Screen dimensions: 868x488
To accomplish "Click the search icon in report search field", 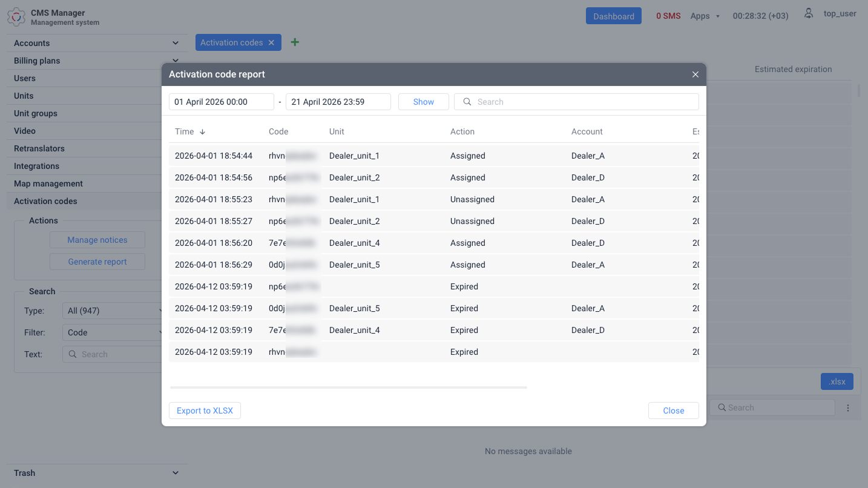I will [467, 102].
